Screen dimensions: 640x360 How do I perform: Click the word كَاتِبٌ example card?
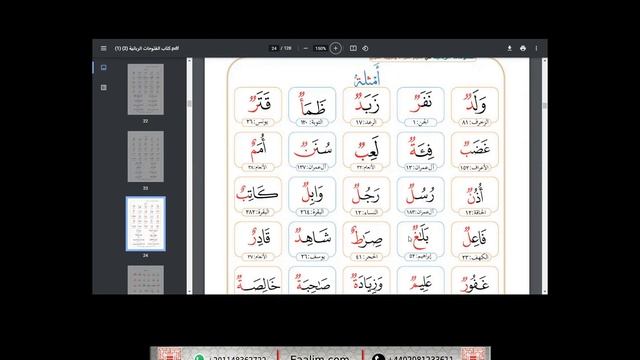258,196
